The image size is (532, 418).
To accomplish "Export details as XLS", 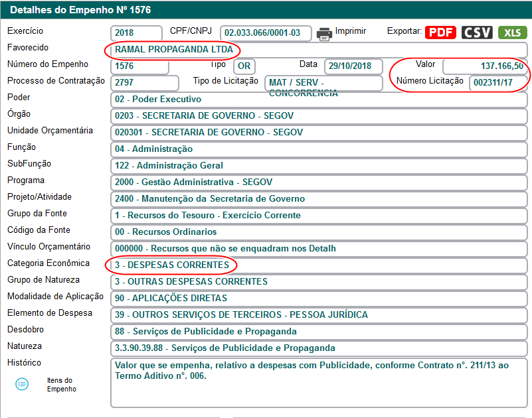I will pyautogui.click(x=512, y=33).
